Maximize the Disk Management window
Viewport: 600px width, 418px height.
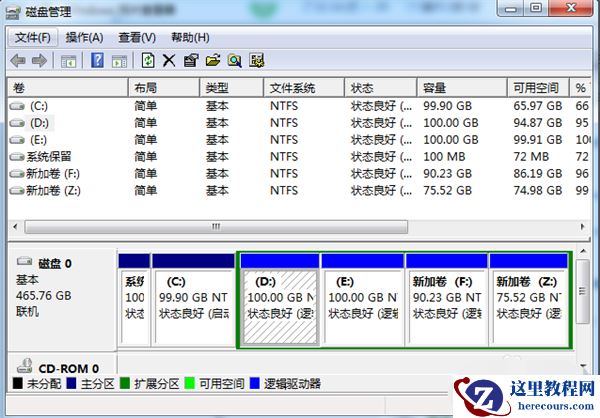(536, 8)
